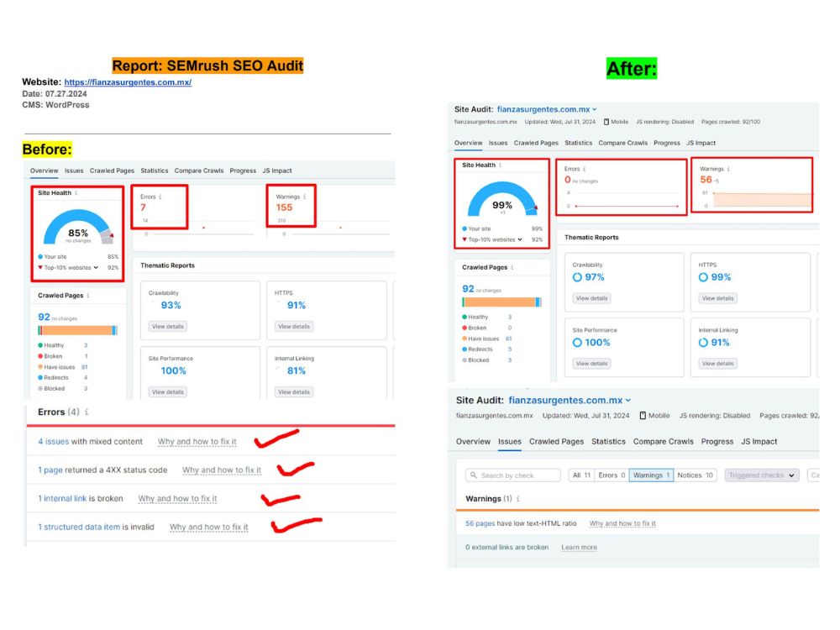The image size is (840, 630).
Task: Open the upper Site Audit fianzasurgentes.com.mx project dropdown
Action: [547, 109]
